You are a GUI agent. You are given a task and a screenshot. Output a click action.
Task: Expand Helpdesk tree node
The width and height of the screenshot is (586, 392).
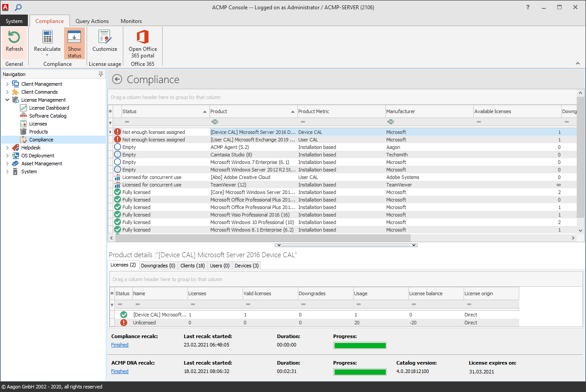[x=7, y=148]
